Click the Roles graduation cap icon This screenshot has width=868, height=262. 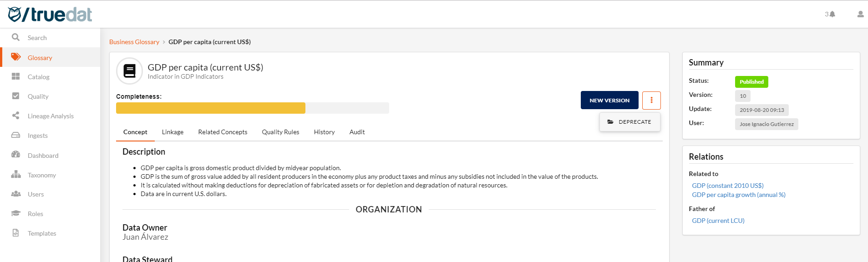tap(15, 213)
